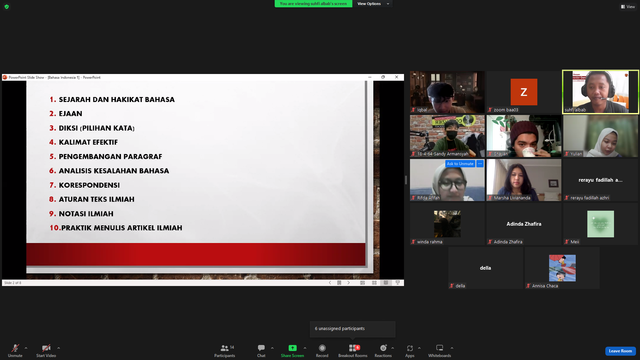This screenshot has width=640, height=360.
Task: Select Yulian's video tile
Action: pyautogui.click(x=600, y=136)
